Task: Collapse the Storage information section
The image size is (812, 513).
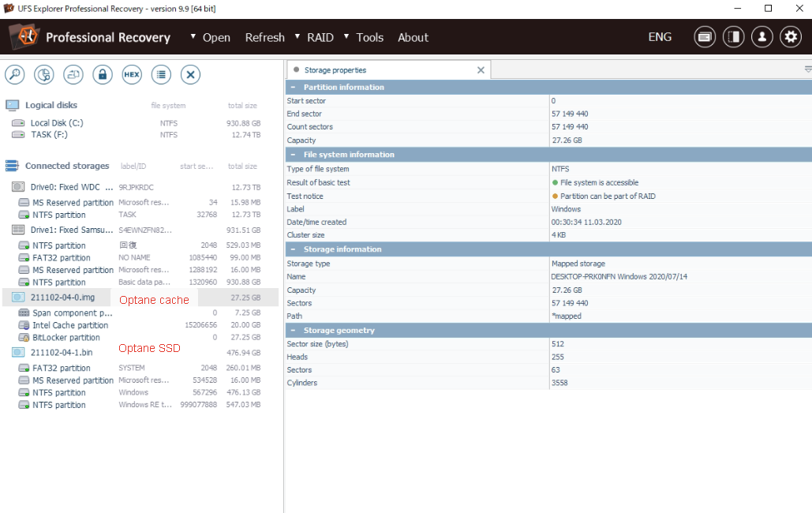Action: [293, 249]
